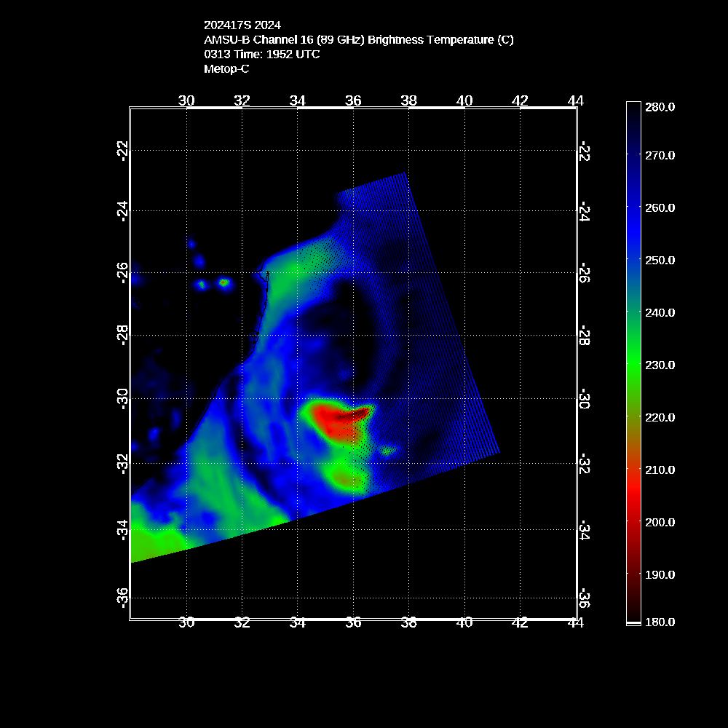Click longitude label 42 on top axis

click(520, 100)
